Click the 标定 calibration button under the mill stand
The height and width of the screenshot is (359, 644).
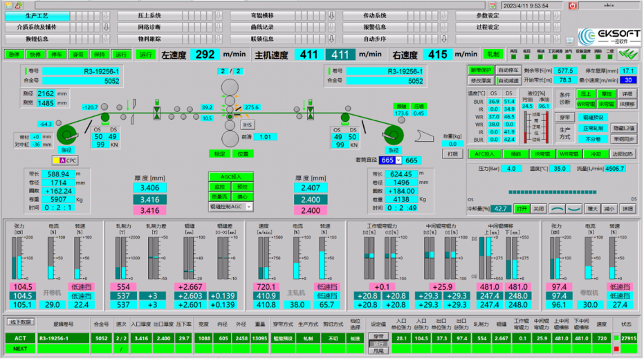(219, 154)
